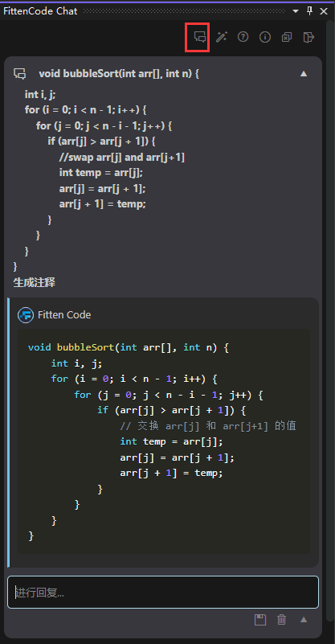The image size is (335, 644).
Task: Start a new chat conversation
Action: 199,37
